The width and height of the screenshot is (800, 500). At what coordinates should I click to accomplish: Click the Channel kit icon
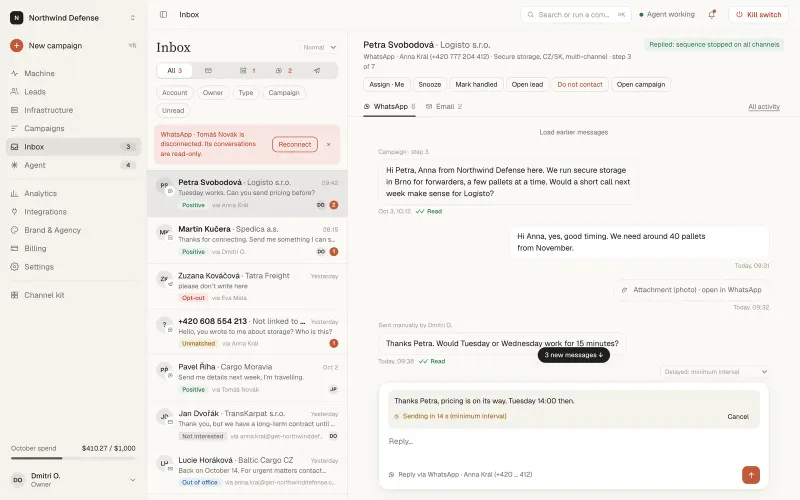tap(14, 295)
